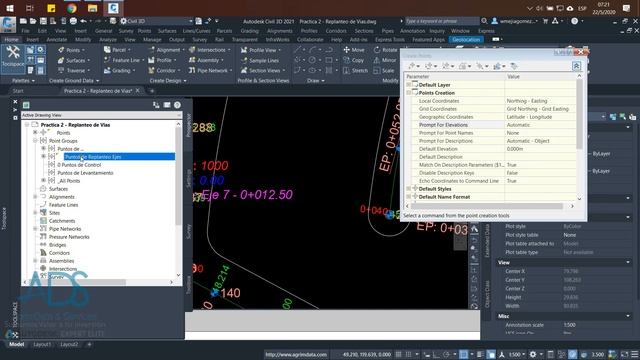The height and width of the screenshot is (360, 640).
Task: Click the Sample Lines ribbon button
Action: point(260,60)
